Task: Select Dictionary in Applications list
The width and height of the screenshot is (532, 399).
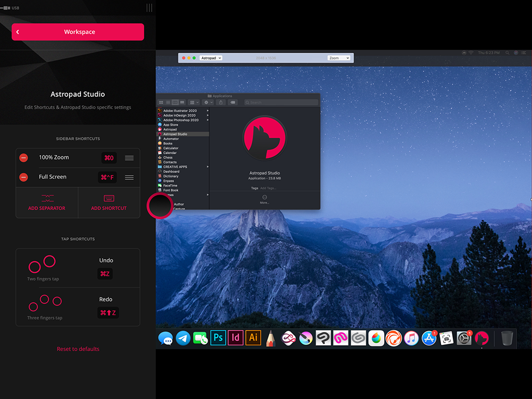Action: pos(171,176)
